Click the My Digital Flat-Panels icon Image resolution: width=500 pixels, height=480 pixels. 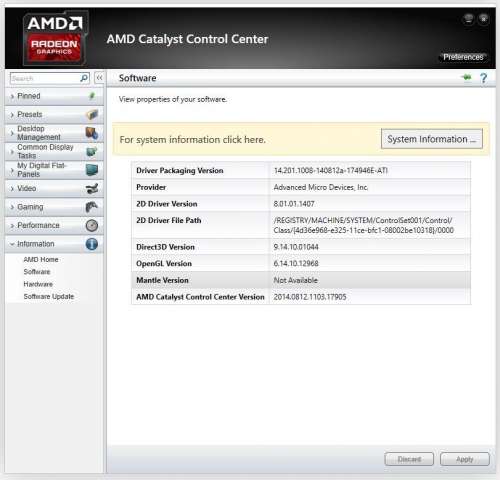click(x=92, y=170)
